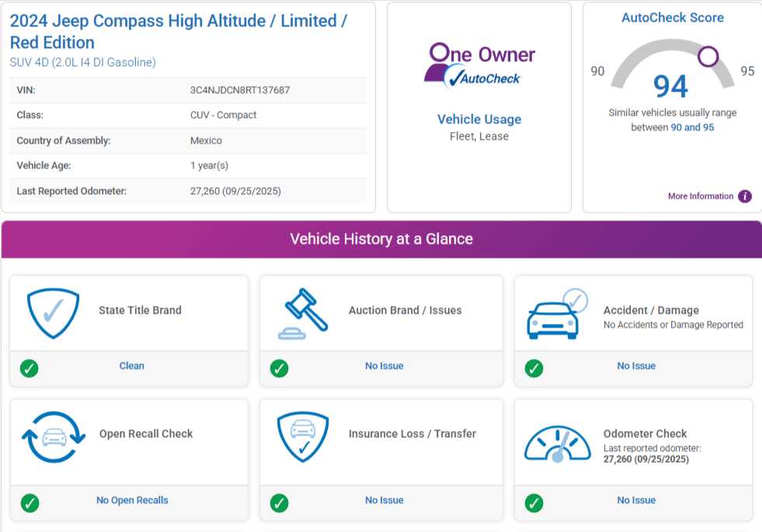
Task: Click the 2024 Jeep Compass title heading
Action: point(178,32)
